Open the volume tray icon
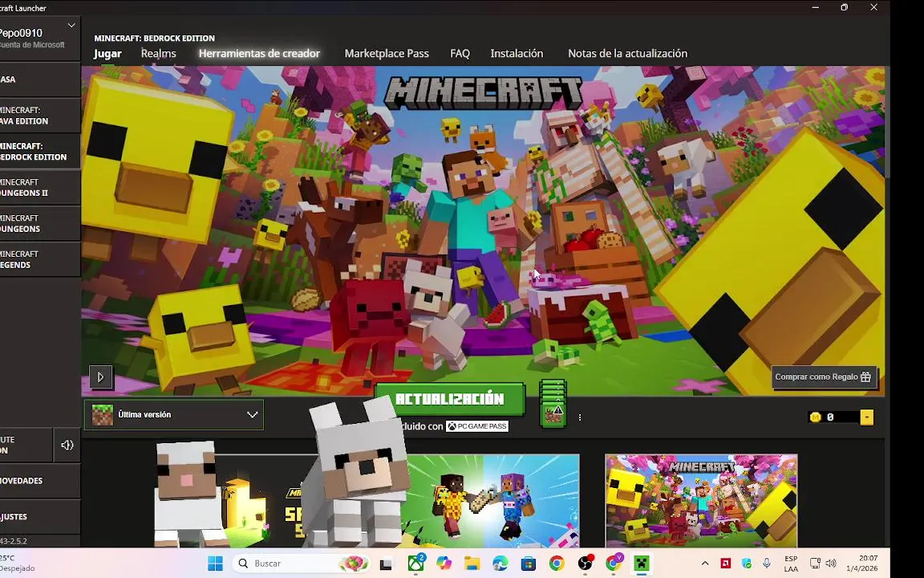 [x=831, y=564]
